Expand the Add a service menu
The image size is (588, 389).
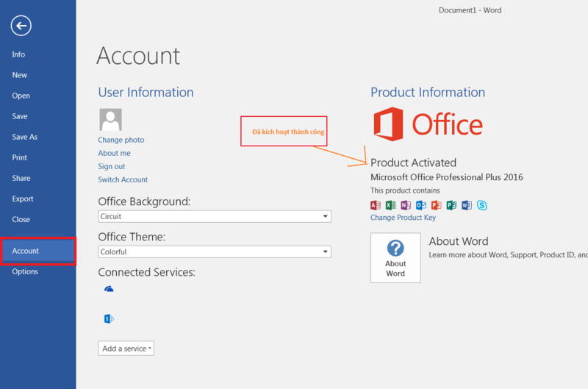[x=126, y=349]
